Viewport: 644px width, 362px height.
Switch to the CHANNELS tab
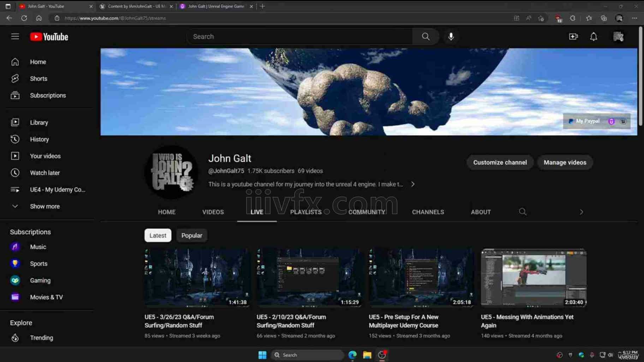tap(428, 212)
